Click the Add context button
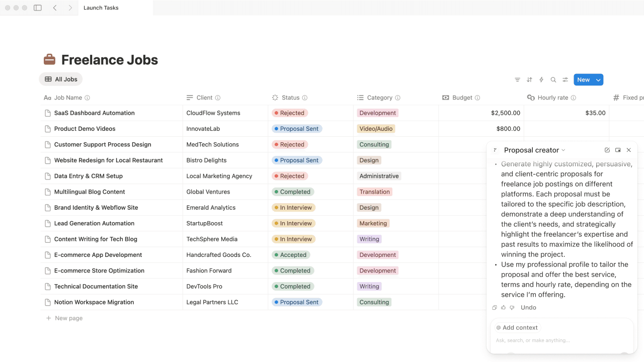The width and height of the screenshot is (644, 362). point(517,328)
